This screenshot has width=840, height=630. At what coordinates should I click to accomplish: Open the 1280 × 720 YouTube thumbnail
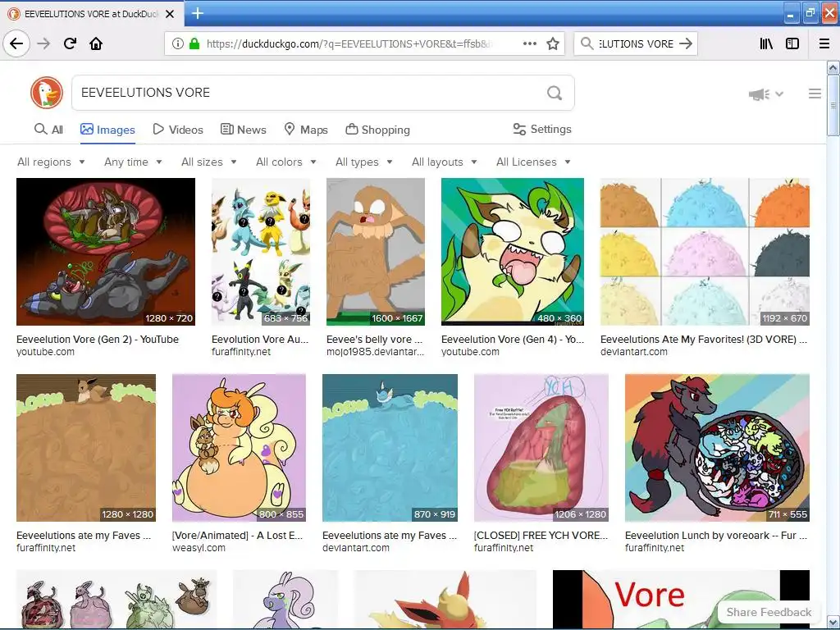(106, 252)
